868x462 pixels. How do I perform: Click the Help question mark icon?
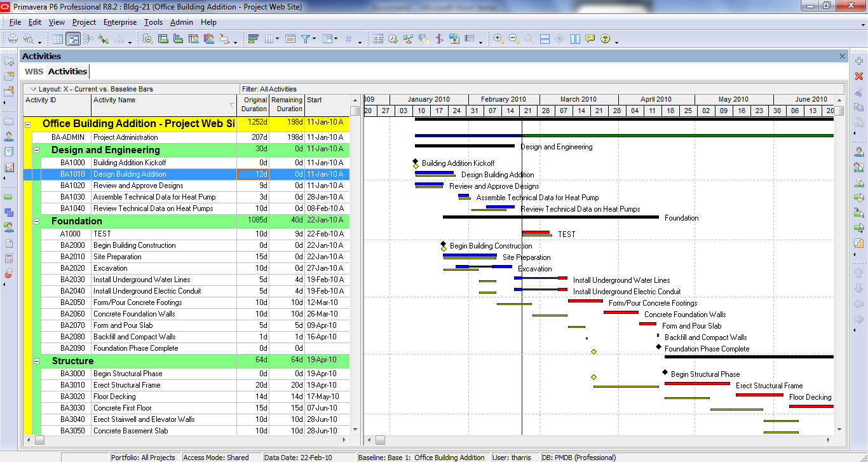click(x=605, y=39)
